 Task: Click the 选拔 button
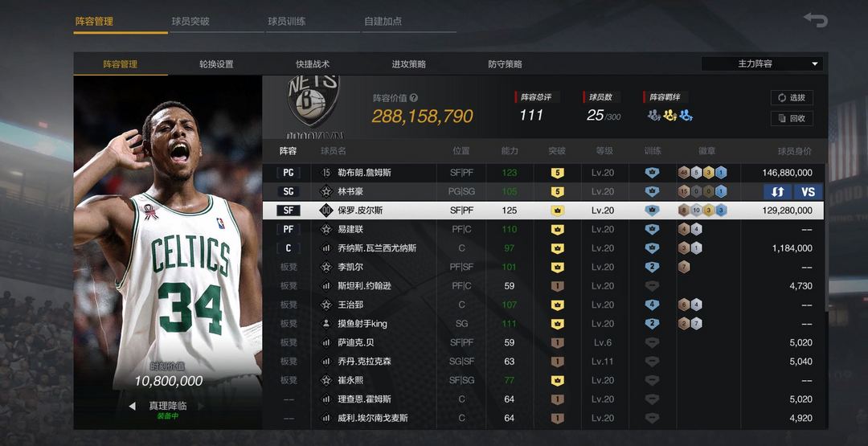pos(792,98)
